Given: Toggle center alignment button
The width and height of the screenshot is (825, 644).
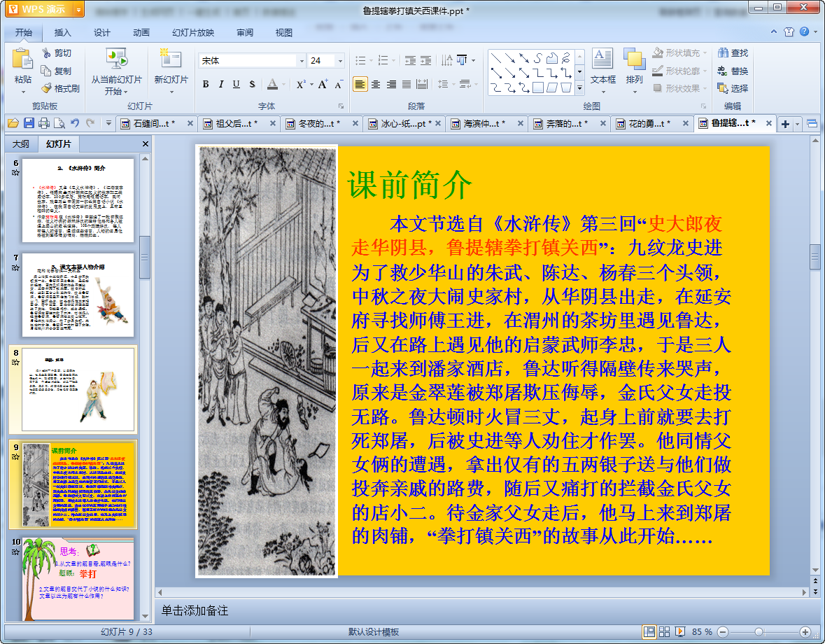Looking at the screenshot, I should coord(376,84).
